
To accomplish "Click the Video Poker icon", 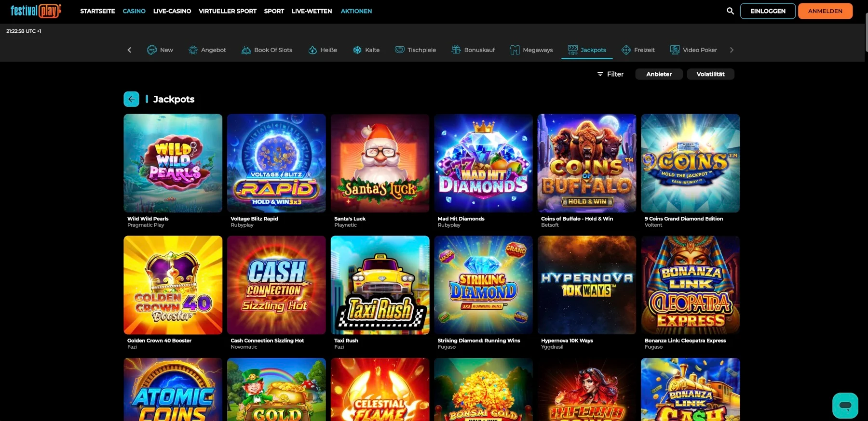I will 675,50.
